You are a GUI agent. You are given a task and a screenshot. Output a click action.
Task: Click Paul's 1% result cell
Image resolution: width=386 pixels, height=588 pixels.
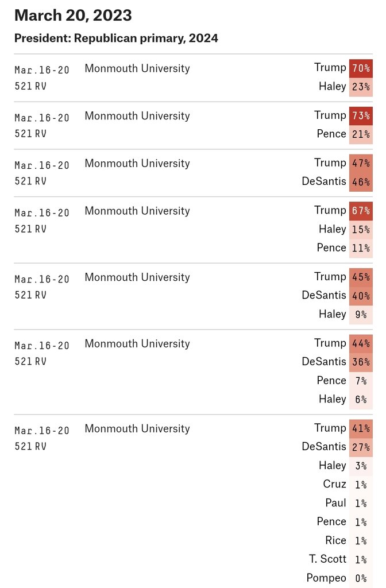361,503
